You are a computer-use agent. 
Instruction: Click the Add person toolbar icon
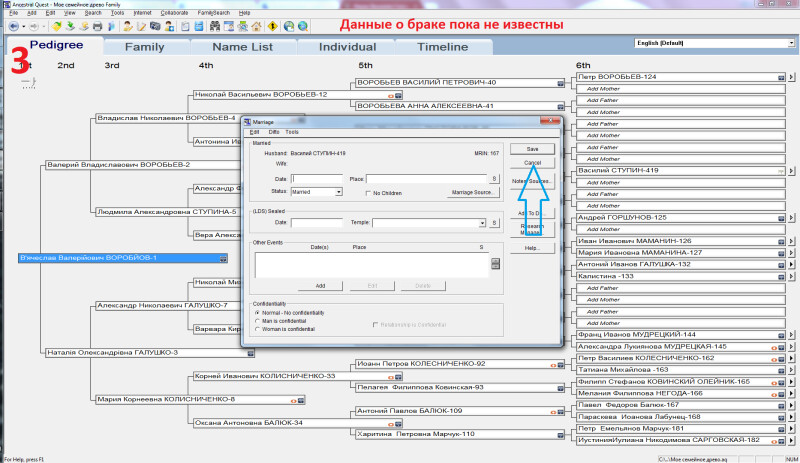click(169, 26)
